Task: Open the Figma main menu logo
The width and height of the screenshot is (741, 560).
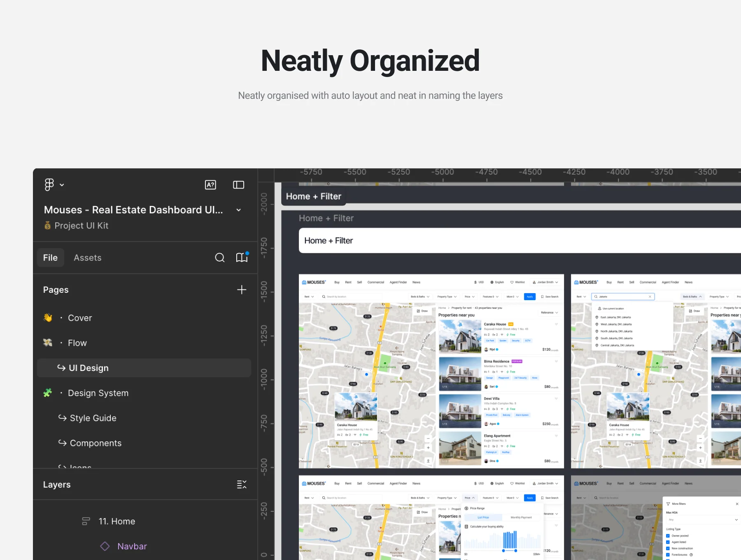Action: pos(49,184)
